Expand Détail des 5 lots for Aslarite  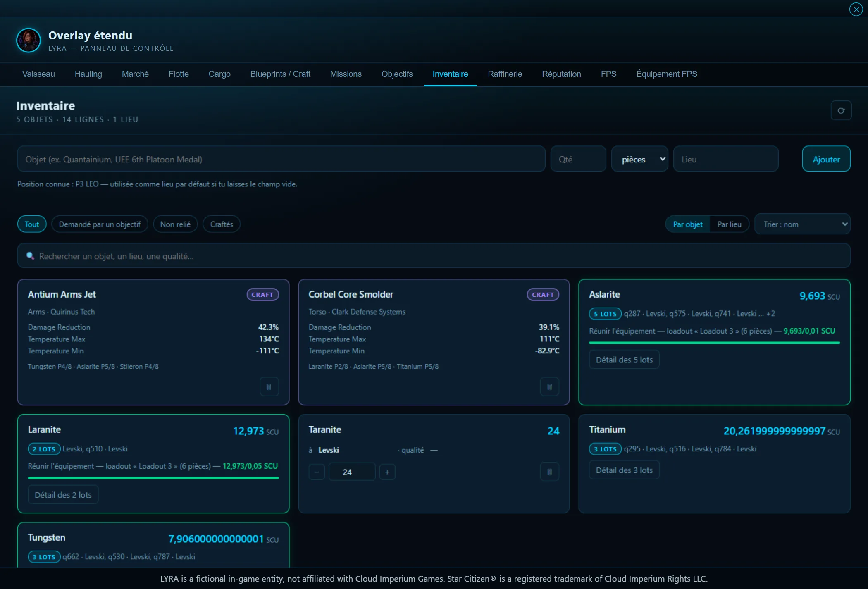624,360
